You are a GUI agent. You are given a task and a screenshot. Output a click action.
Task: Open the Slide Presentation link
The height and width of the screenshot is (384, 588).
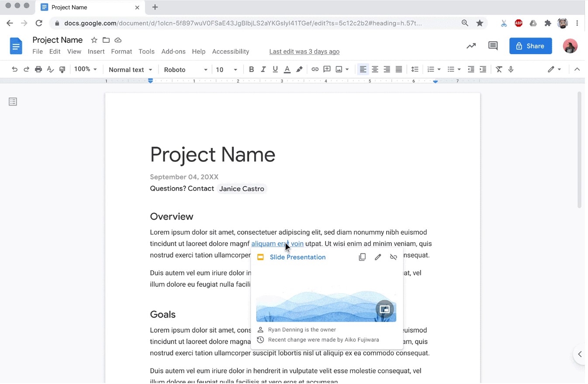click(x=297, y=257)
